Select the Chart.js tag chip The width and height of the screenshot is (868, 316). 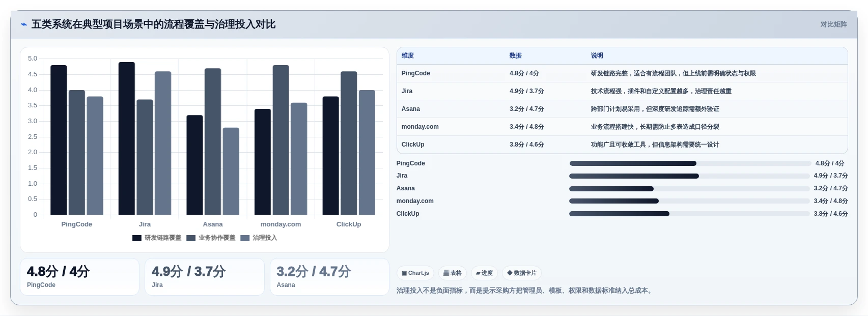click(415, 273)
